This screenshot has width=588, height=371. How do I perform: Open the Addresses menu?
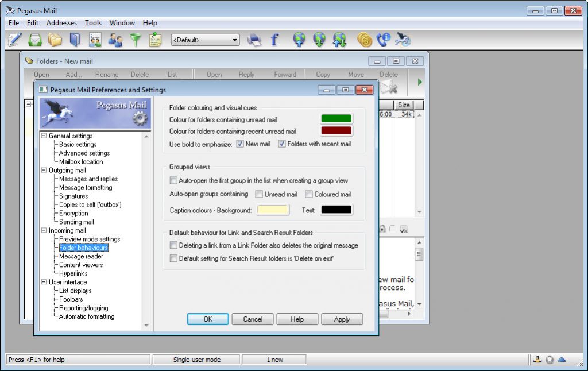[x=61, y=23]
